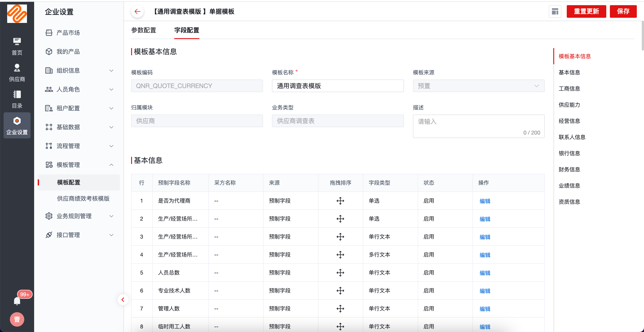This screenshot has height=332, width=644.
Task: Click 重置更新 button
Action: point(586,11)
